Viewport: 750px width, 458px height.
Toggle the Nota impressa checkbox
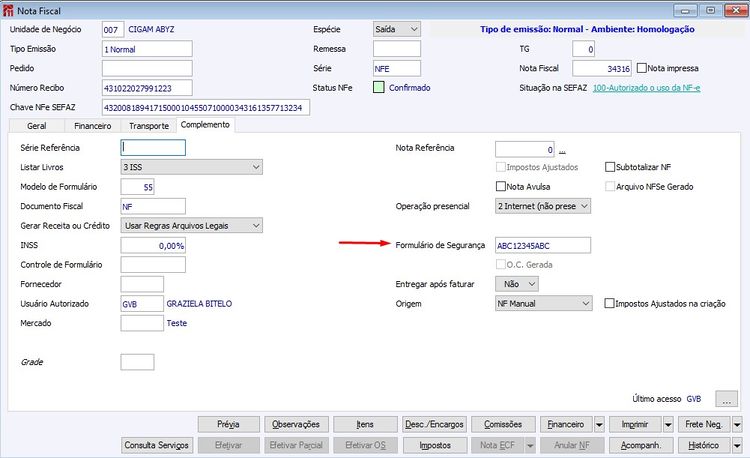coord(642,68)
